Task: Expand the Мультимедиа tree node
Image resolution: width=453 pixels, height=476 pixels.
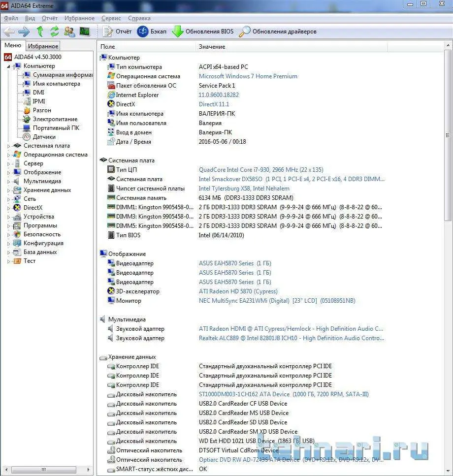Action: (x=8, y=182)
